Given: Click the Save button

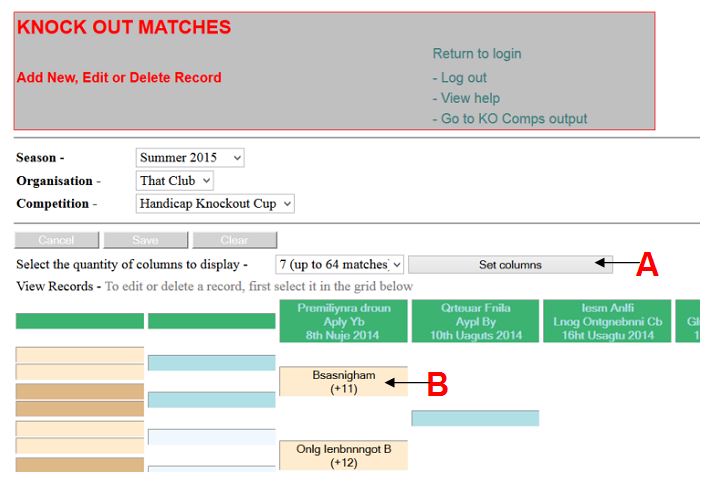Looking at the screenshot, I should 146,240.
